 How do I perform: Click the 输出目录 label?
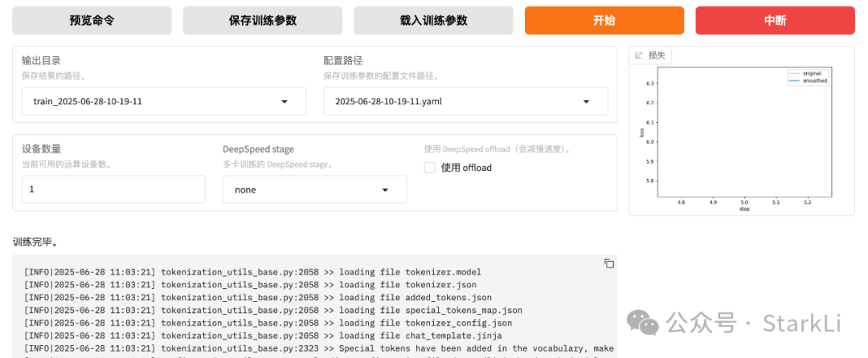[x=42, y=61]
